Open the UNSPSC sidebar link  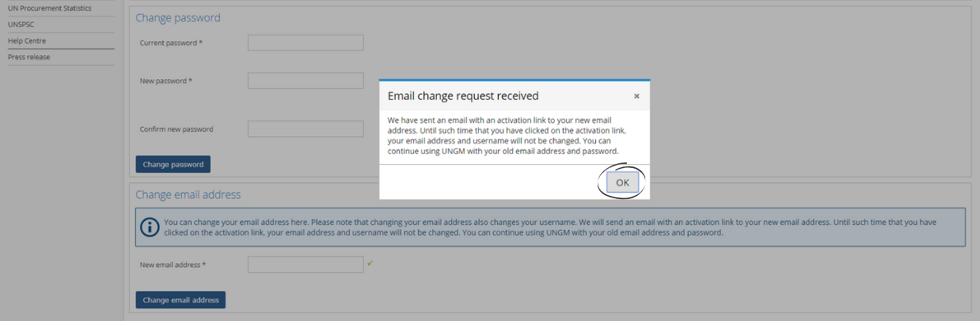(x=21, y=25)
